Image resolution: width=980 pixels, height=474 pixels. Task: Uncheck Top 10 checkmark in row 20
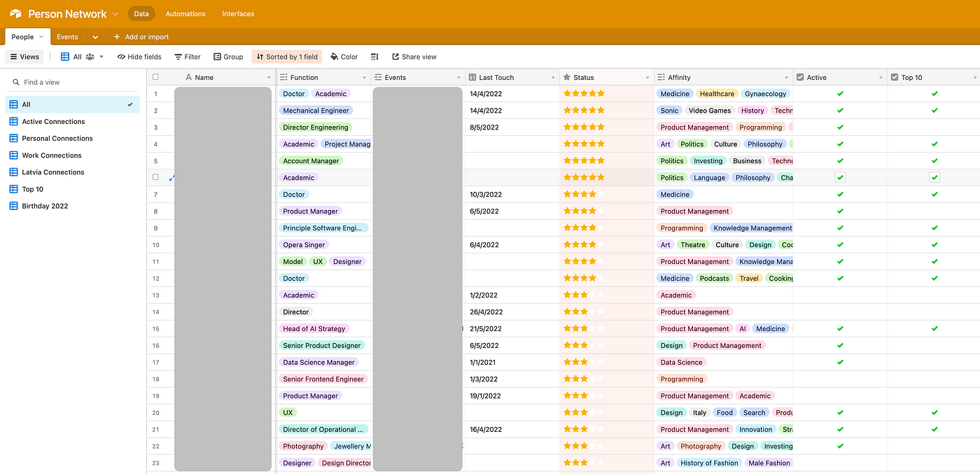point(934,412)
